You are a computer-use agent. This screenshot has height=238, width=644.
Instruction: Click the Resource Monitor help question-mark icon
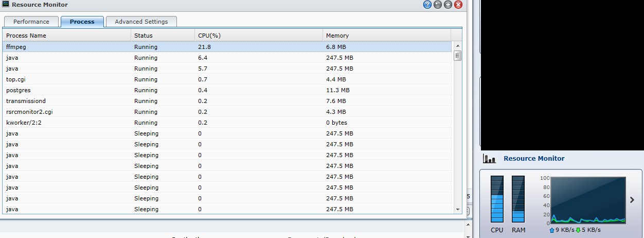click(427, 5)
